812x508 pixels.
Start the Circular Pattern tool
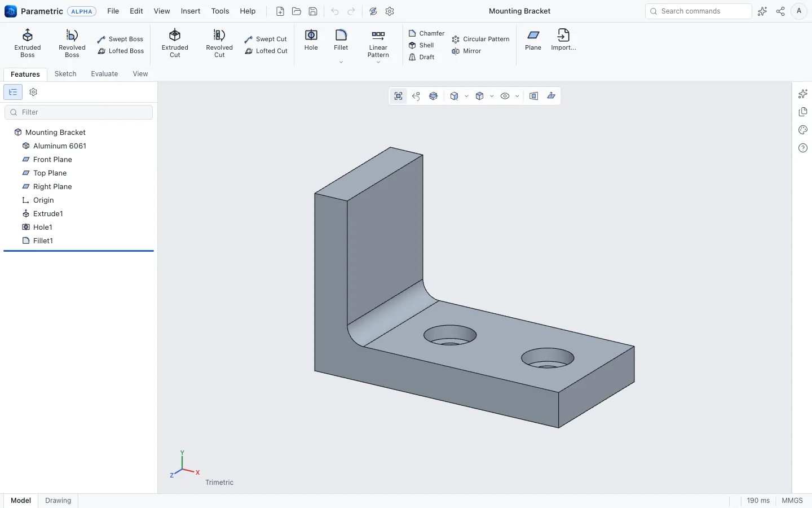480,39
